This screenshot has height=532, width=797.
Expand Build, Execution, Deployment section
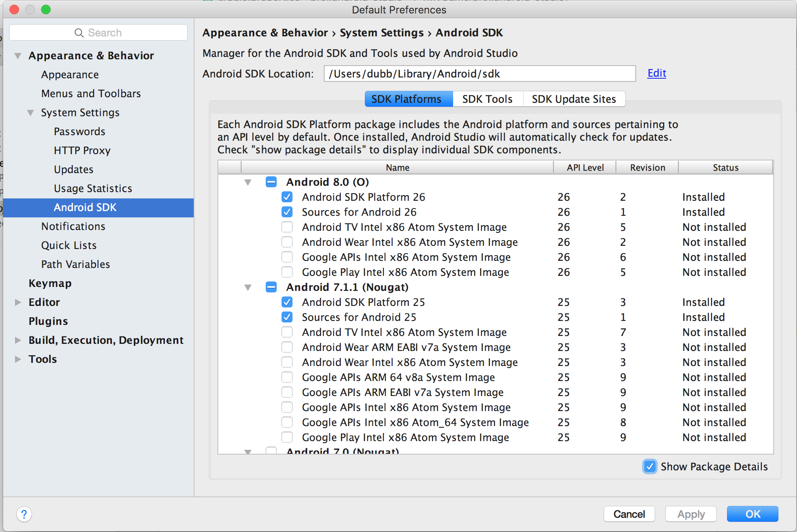click(18, 340)
